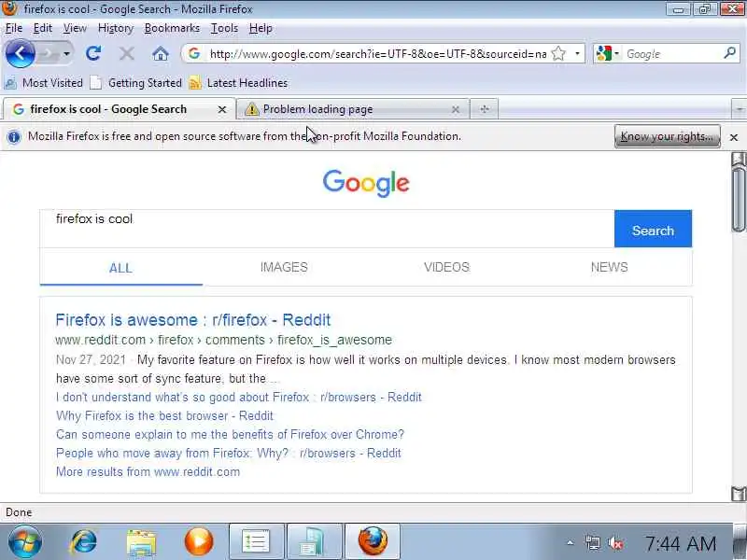
Task: Click the 'Done' status bar text
Action: (19, 512)
